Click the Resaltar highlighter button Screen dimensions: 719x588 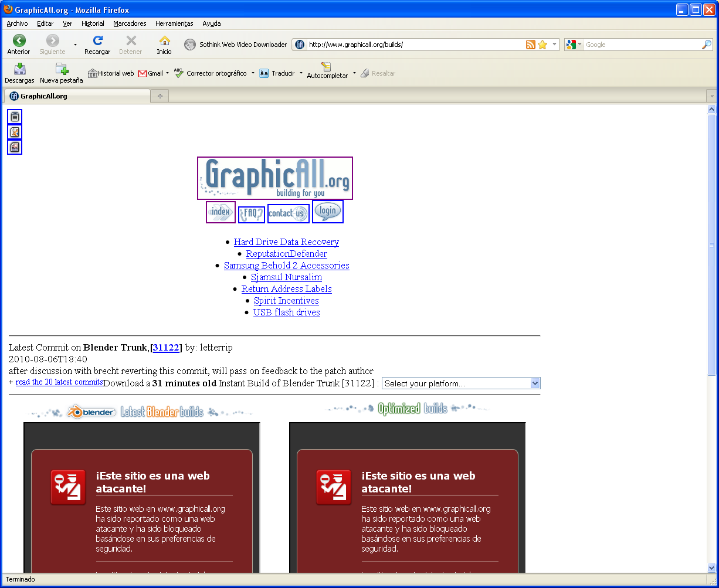378,73
